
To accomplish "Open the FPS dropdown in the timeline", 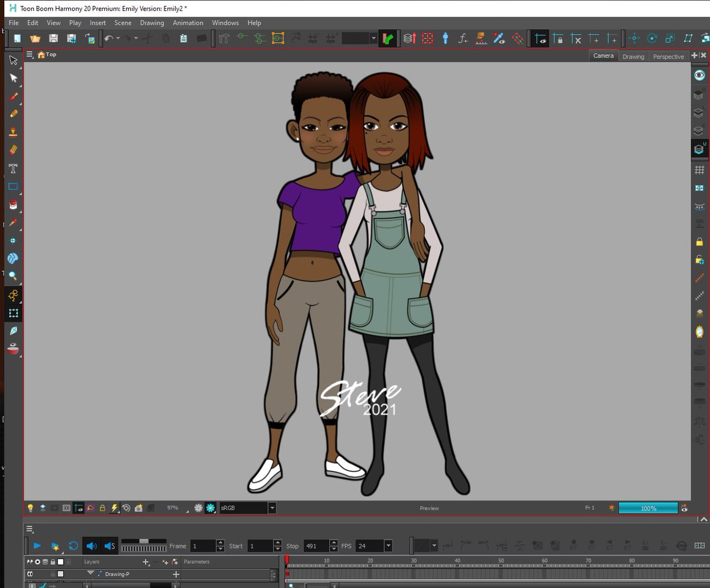I will tap(388, 545).
